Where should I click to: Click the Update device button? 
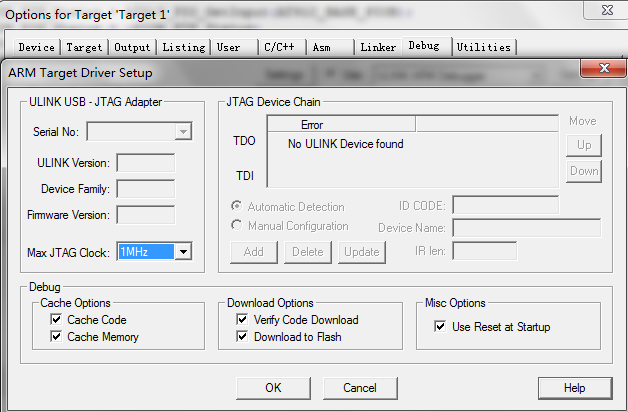tap(362, 252)
